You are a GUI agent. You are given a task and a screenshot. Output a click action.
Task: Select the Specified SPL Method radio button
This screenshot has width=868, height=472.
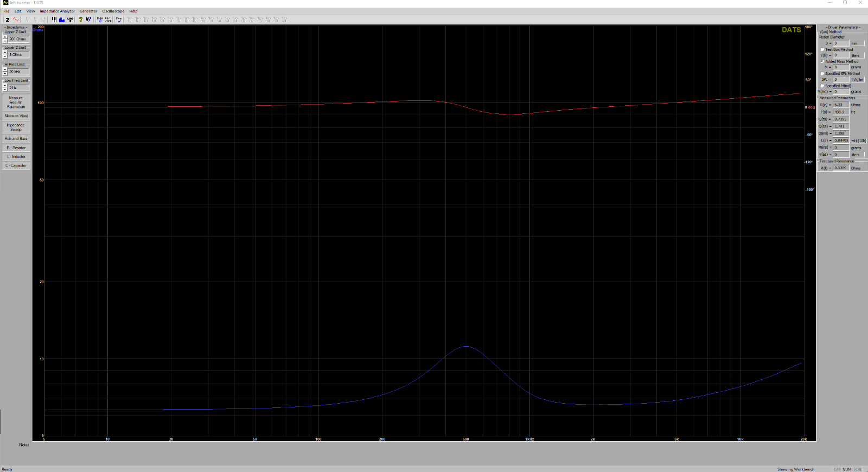pyautogui.click(x=822, y=73)
